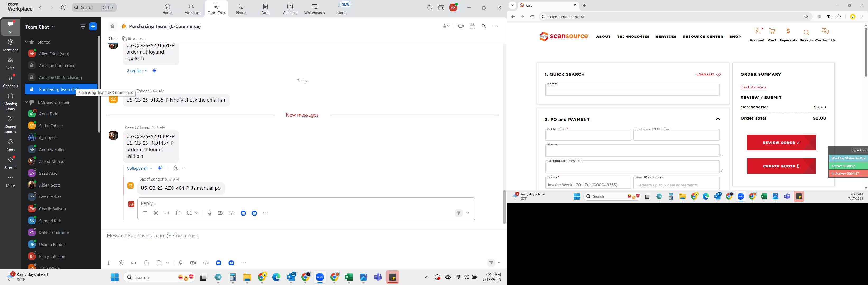This screenshot has height=285, width=868.
Task: Open Meeting chats in sidebar
Action: [x=11, y=102]
